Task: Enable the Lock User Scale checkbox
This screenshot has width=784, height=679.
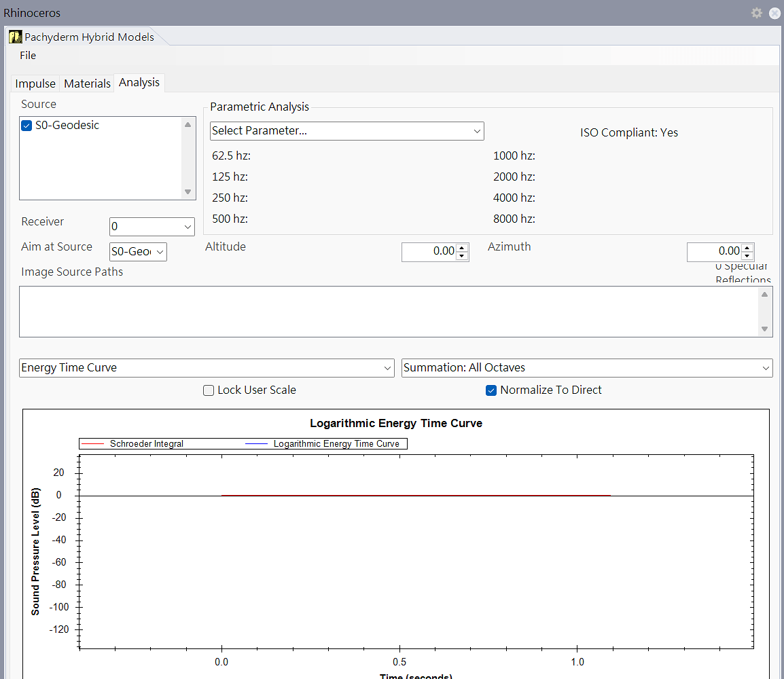Action: point(209,390)
